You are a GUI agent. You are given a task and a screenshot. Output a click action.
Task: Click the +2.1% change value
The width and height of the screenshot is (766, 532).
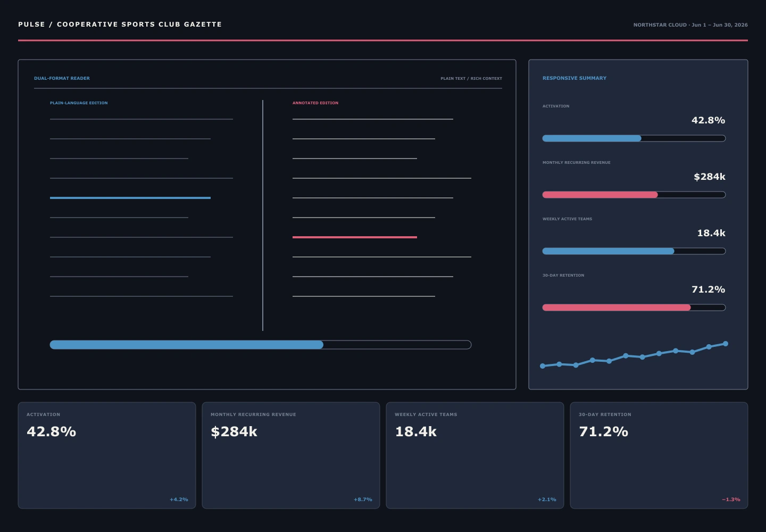(547, 500)
